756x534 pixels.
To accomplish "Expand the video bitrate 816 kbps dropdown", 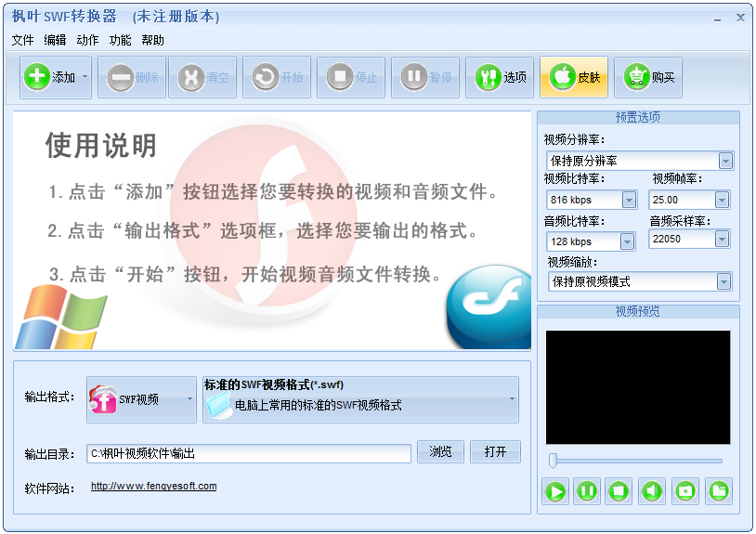I will click(629, 200).
